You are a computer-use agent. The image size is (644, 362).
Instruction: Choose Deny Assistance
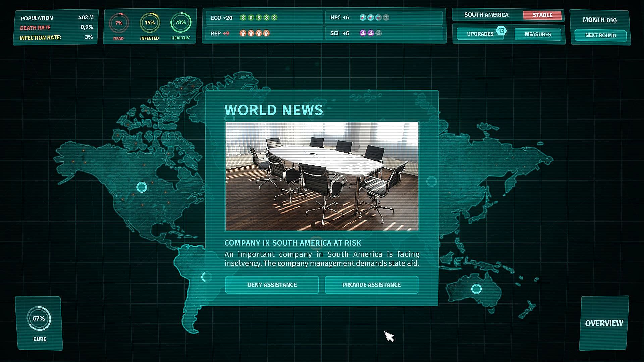[272, 285]
